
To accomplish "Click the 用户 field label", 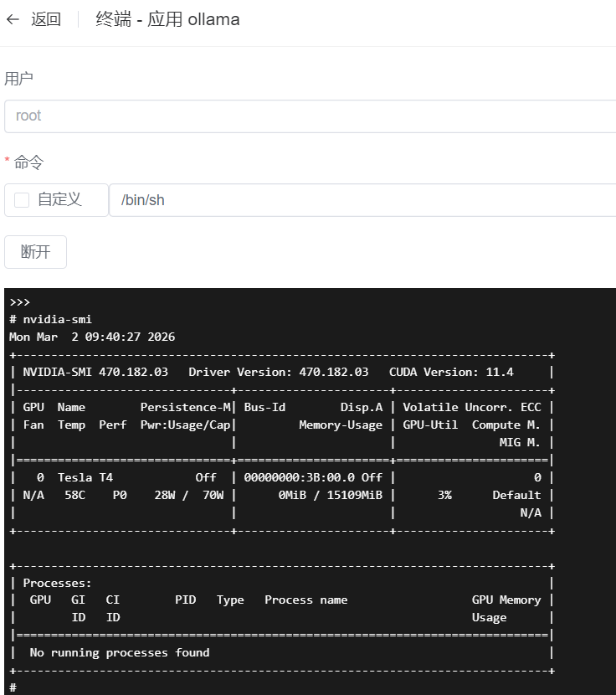I will pos(18,79).
